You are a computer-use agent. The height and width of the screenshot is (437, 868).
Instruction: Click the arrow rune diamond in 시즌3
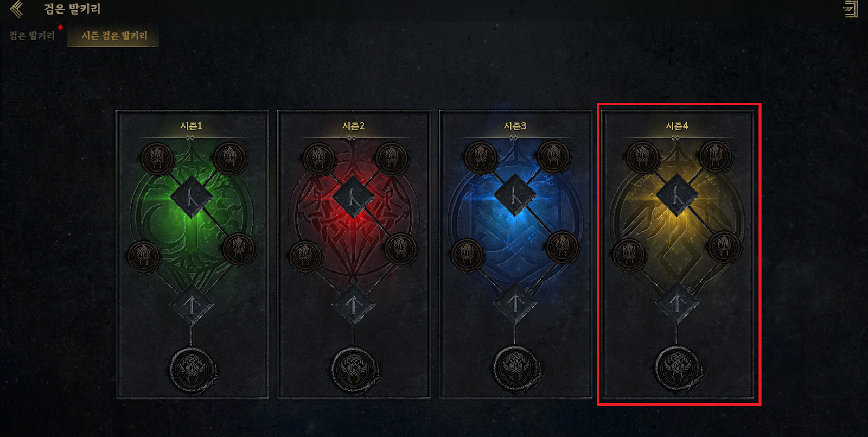click(515, 303)
